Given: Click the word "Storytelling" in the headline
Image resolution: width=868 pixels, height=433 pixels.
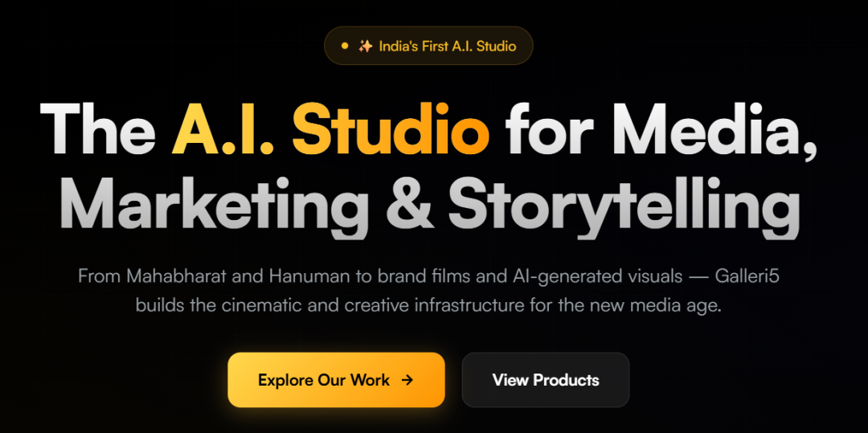Looking at the screenshot, I should pyautogui.click(x=624, y=207).
